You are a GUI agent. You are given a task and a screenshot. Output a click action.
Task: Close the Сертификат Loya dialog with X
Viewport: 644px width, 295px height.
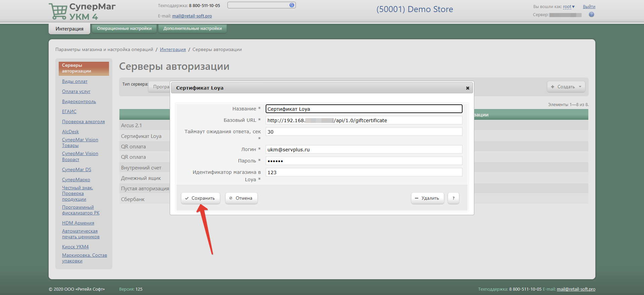[x=467, y=88]
